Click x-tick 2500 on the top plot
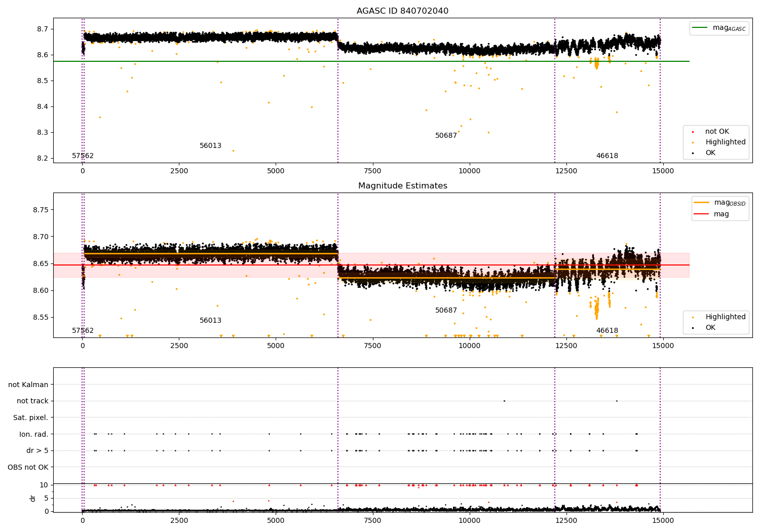This screenshot has width=760, height=532. coord(179,171)
